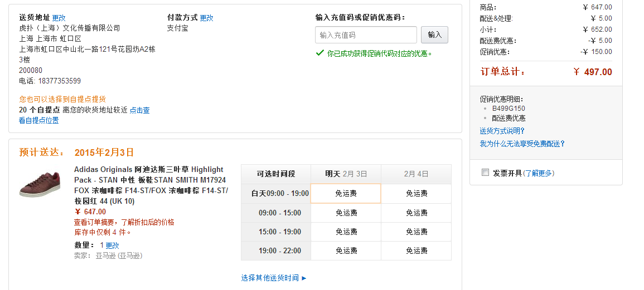The width and height of the screenshot is (644, 290).
Task: Click postal code 200080
Action: click(x=31, y=70)
